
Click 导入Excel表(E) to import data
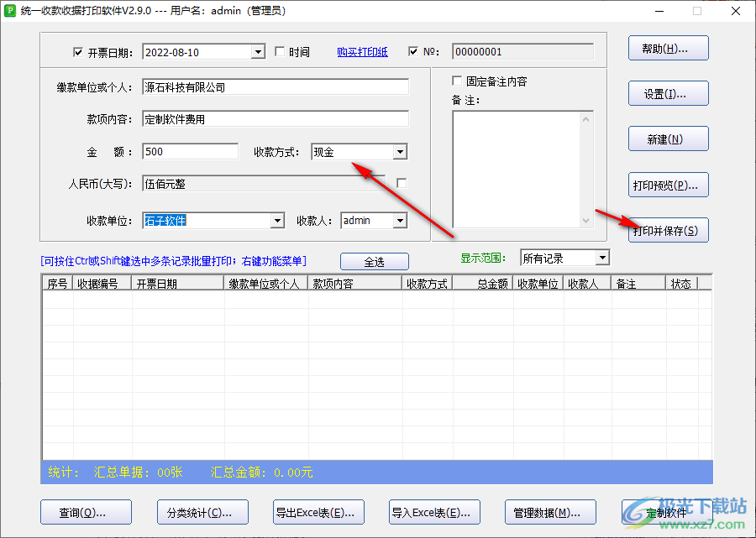click(434, 511)
